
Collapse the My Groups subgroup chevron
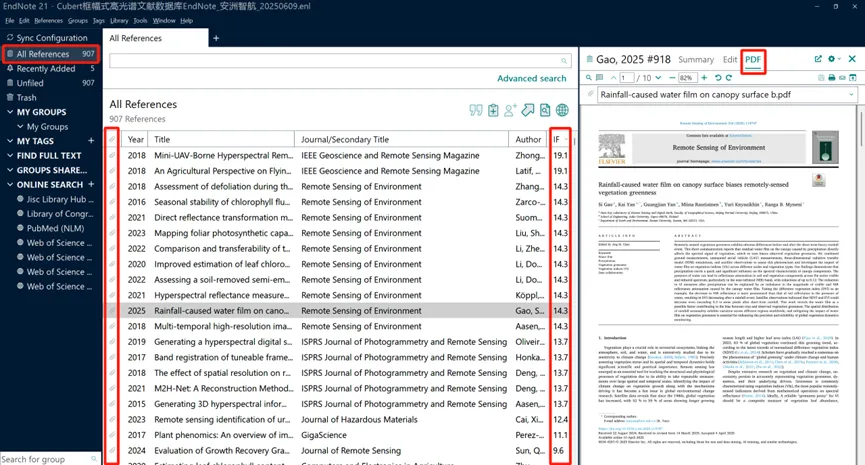[x=20, y=126]
